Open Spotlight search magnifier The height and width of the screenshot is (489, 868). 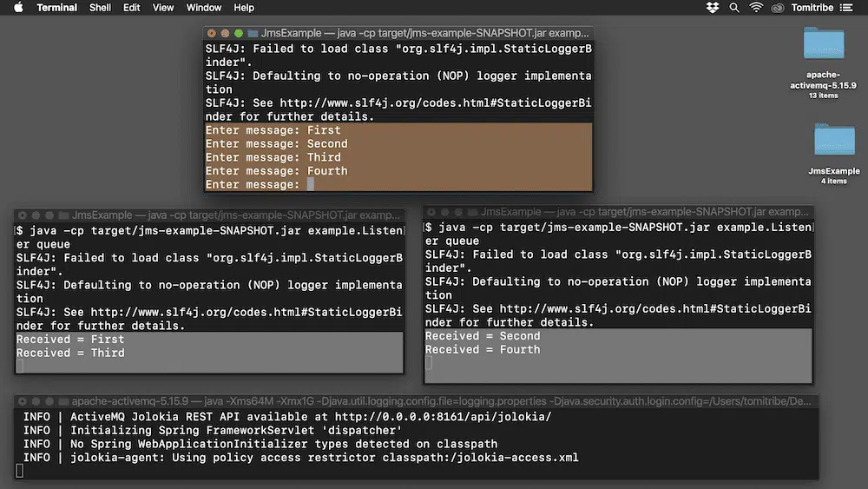pyautogui.click(x=734, y=8)
